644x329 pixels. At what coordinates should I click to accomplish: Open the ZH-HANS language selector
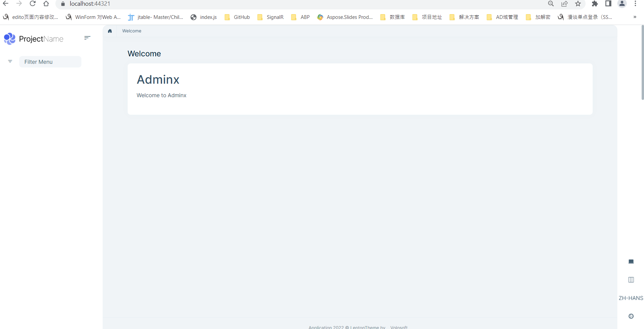click(631, 298)
